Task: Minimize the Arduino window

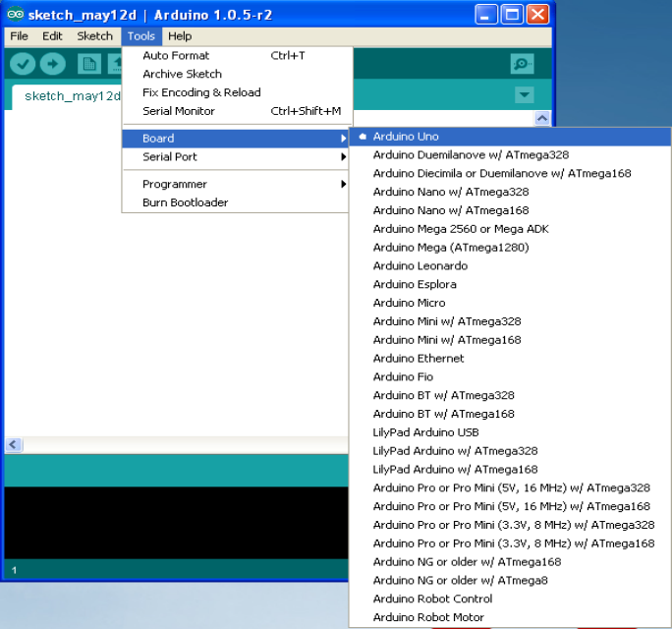Action: [x=486, y=14]
